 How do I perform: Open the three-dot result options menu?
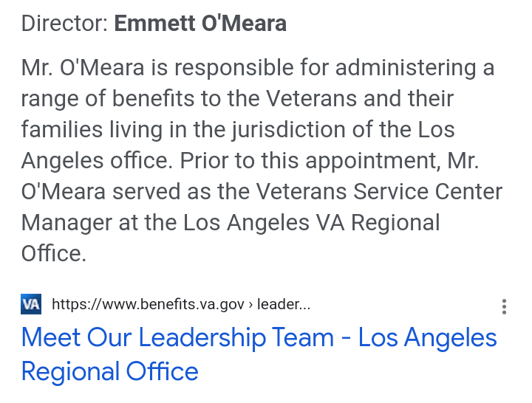pyautogui.click(x=504, y=306)
